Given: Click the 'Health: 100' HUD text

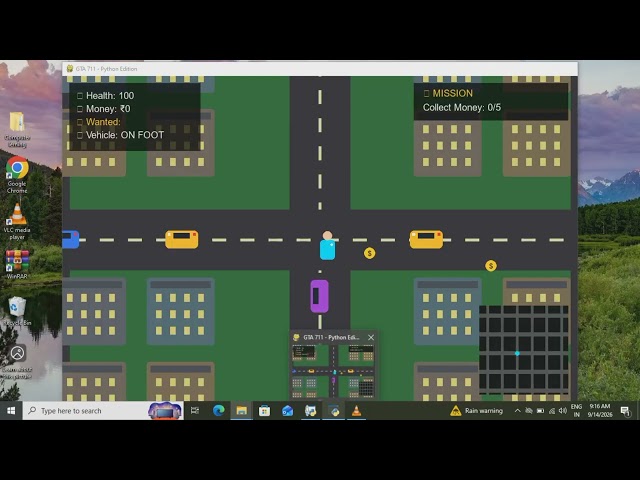Looking at the screenshot, I should click(110, 96).
